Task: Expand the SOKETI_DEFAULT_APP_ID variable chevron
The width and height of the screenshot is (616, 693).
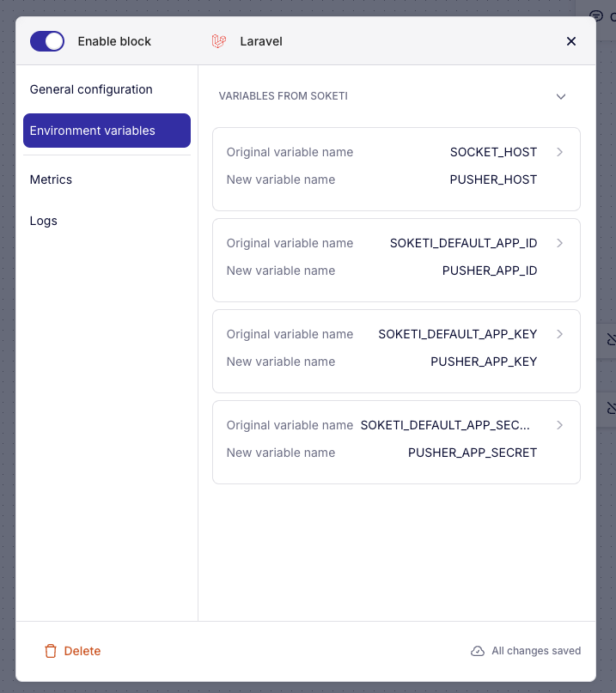Action: 559,243
